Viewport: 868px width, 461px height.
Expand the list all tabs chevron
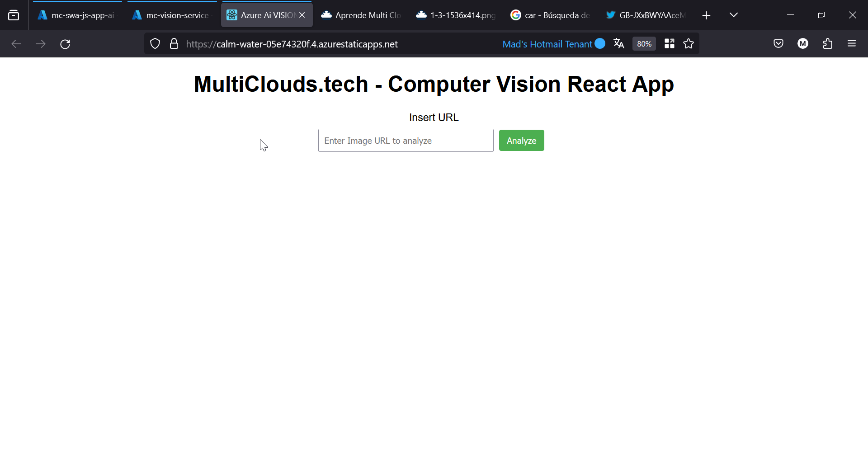[734, 15]
